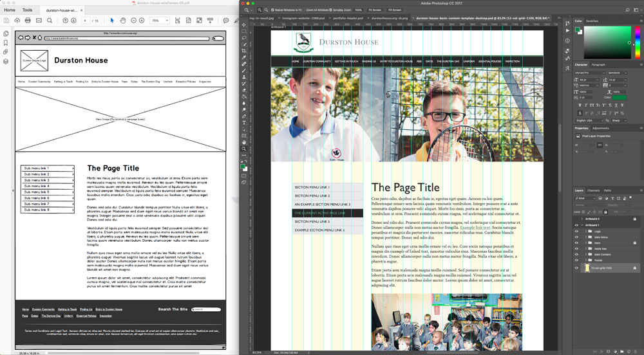The width and height of the screenshot is (644, 355).
Task: Choose the Acrobat selection arrow tool
Action: click(x=112, y=20)
